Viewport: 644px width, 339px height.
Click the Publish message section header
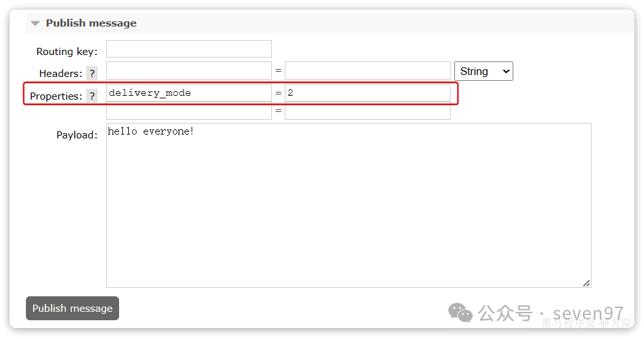91,23
